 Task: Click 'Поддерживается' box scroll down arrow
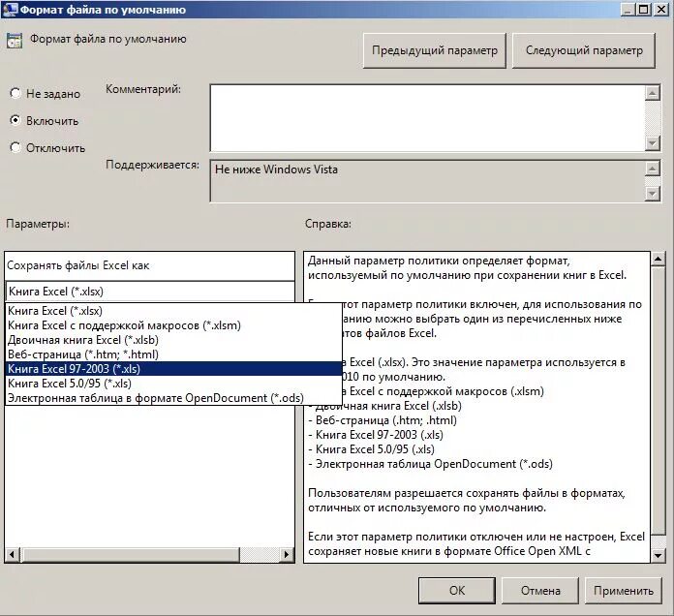pyautogui.click(x=653, y=194)
